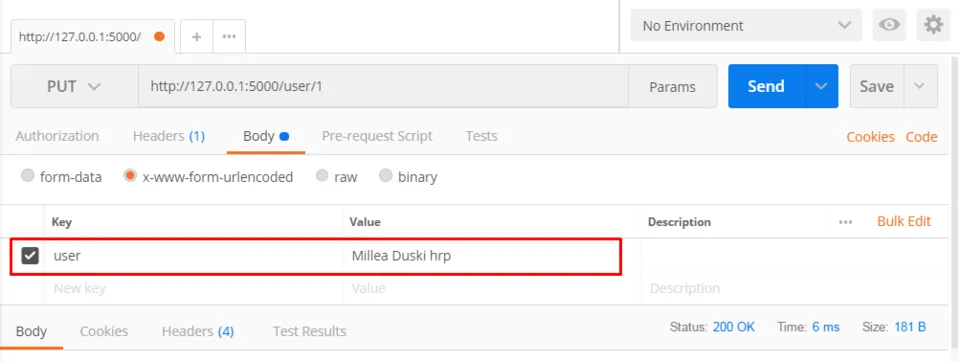This screenshot has height=362, width=960.
Task: Open column options three-dot icon beside Bulk Edit
Action: (846, 222)
